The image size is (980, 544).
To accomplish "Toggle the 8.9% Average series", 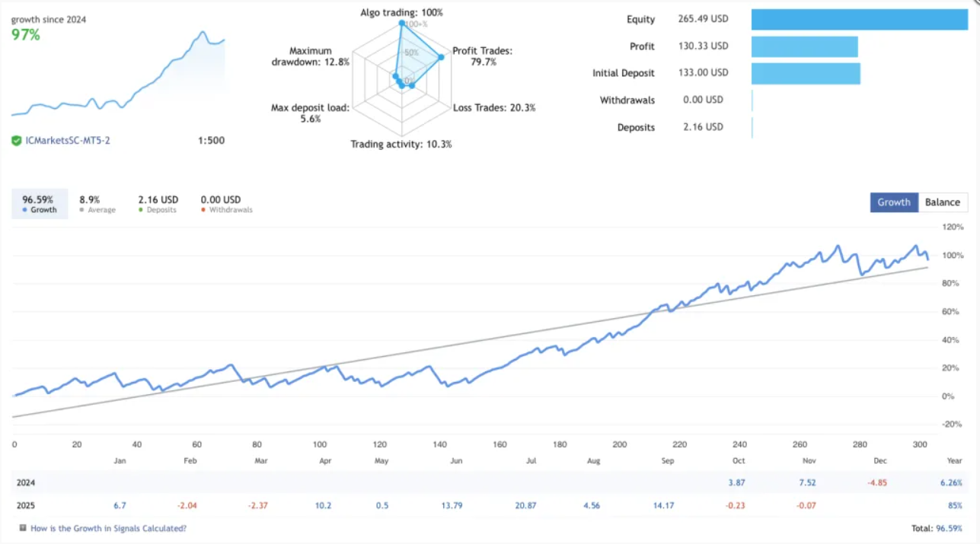I will [x=97, y=204].
